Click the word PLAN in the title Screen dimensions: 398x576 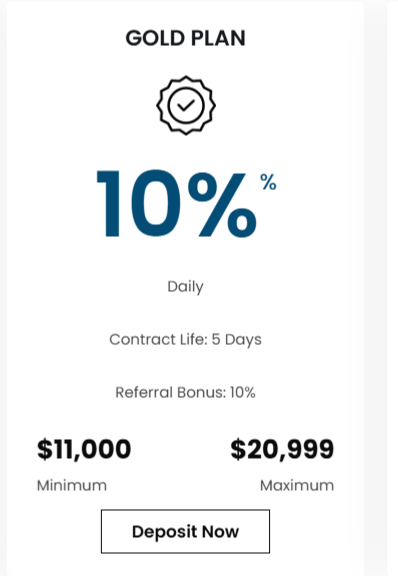tap(218, 38)
